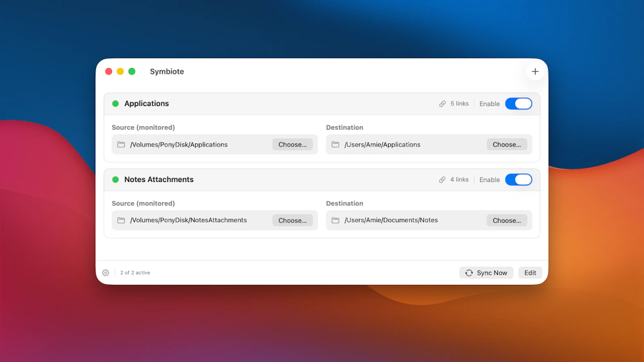Click the green zoom window button

pyautogui.click(x=132, y=71)
